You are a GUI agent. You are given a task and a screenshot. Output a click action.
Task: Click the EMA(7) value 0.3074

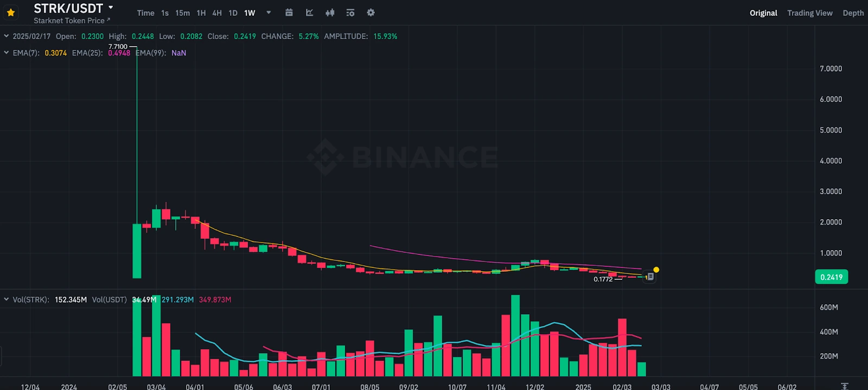[x=56, y=53]
